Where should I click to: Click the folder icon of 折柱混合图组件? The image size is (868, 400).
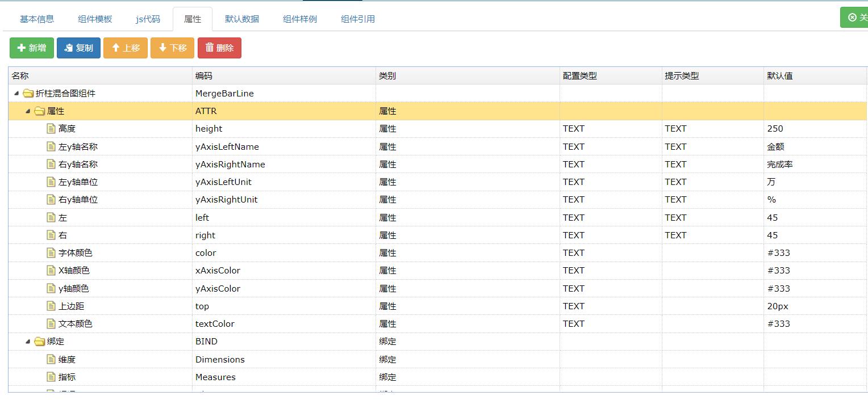pos(28,94)
